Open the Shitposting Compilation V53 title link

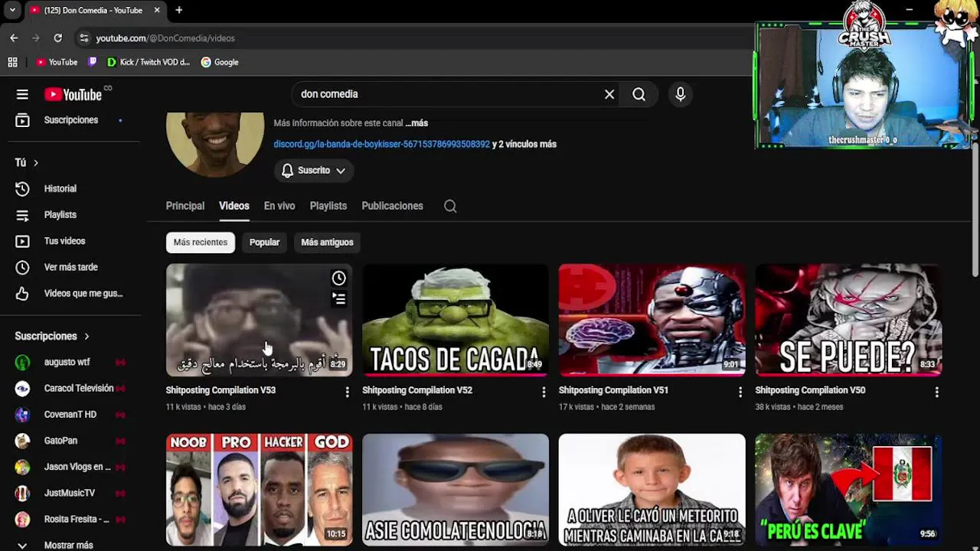tap(220, 390)
